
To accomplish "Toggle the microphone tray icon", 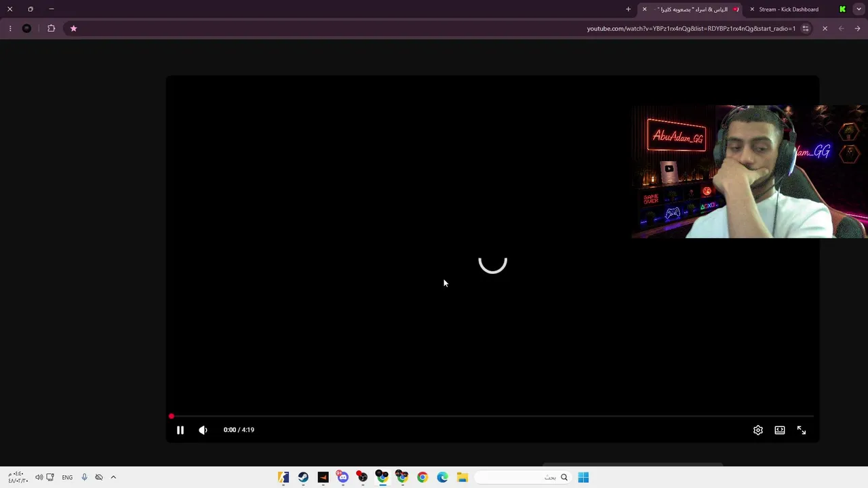I will click(84, 477).
